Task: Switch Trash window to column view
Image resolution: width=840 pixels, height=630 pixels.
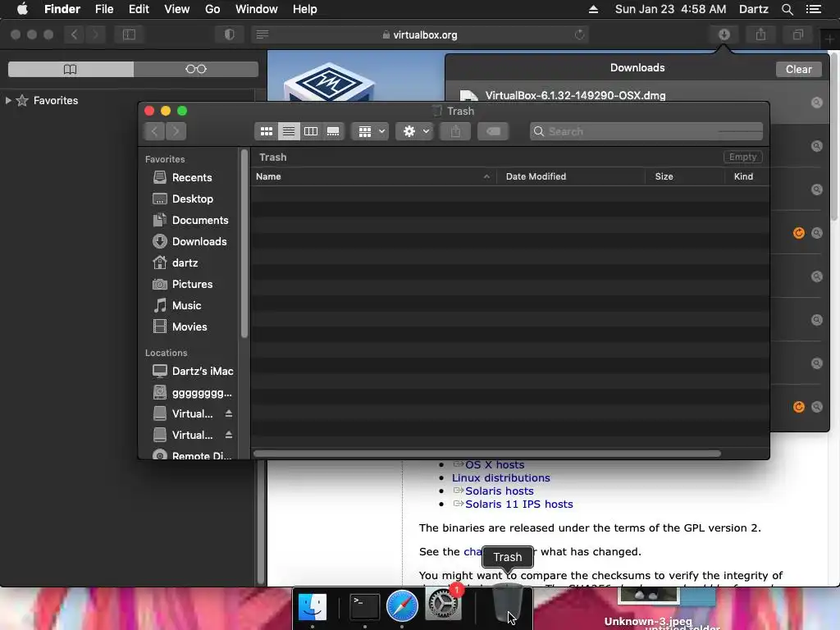Action: 311,131
